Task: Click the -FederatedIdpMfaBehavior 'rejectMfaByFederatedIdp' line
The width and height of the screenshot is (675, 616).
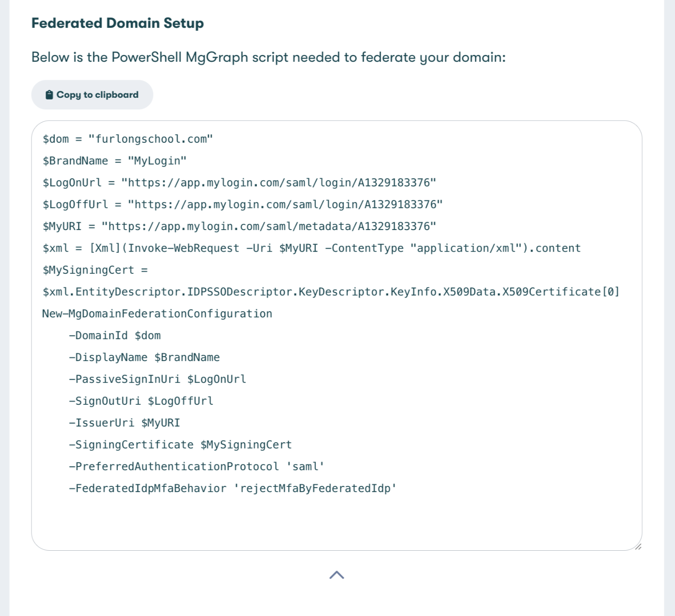Action: 233,489
